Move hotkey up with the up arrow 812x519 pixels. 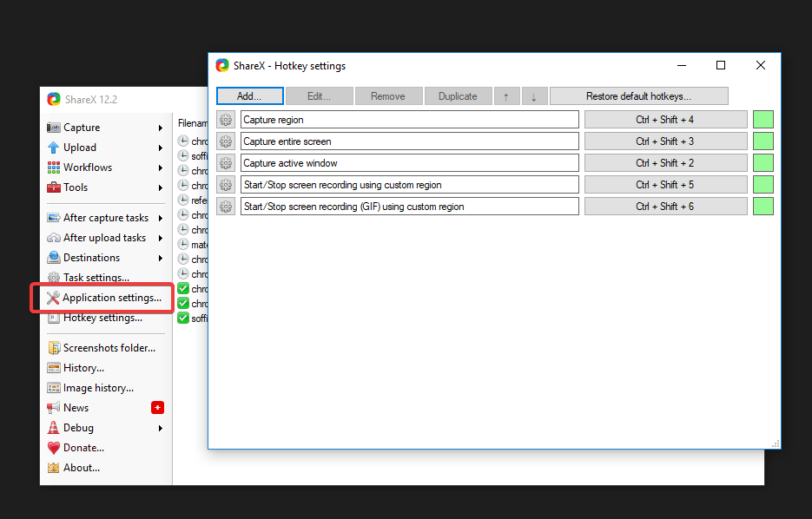(x=506, y=96)
